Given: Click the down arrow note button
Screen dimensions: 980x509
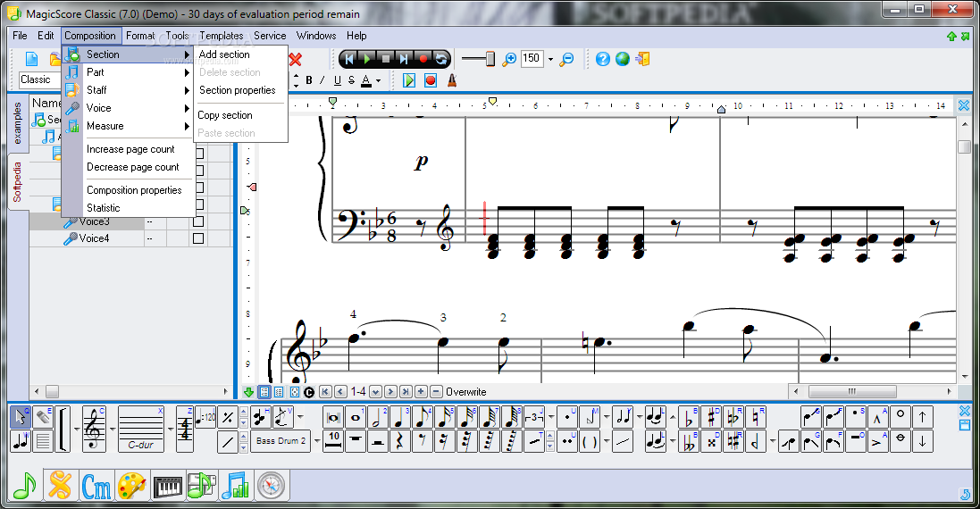Looking at the screenshot, I should 923,441.
